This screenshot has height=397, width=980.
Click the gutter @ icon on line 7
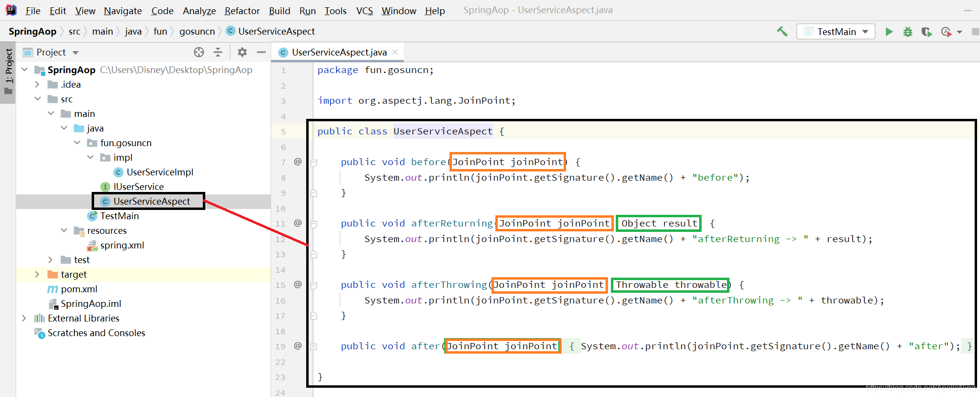pos(298,162)
